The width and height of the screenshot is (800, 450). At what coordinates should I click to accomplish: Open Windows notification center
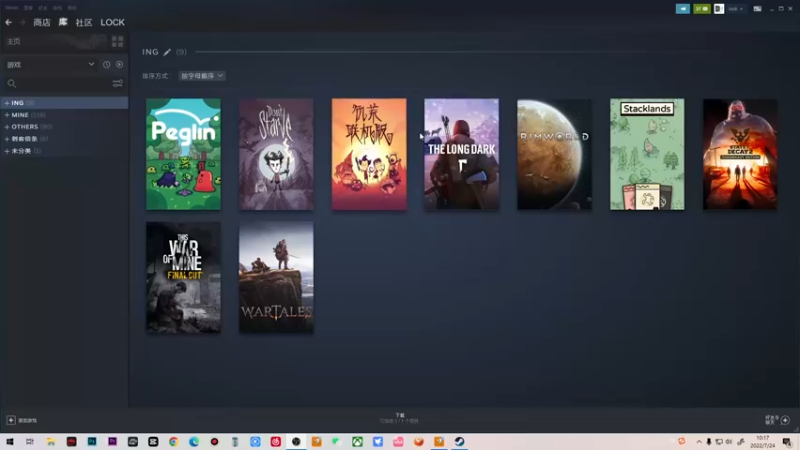click(x=787, y=442)
